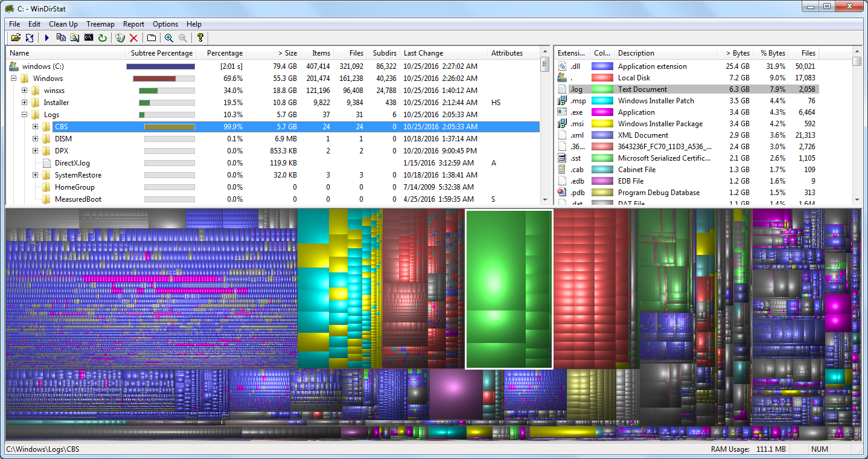
Task: Sort by Attributes column header
Action: pos(512,53)
